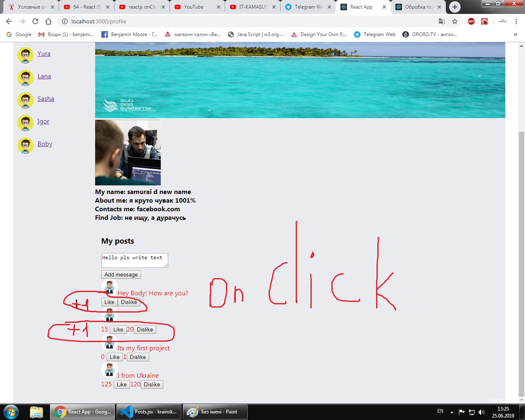The width and height of the screenshot is (525, 420).
Task: Switch to the Chrome React App taskbar window
Action: 82,412
